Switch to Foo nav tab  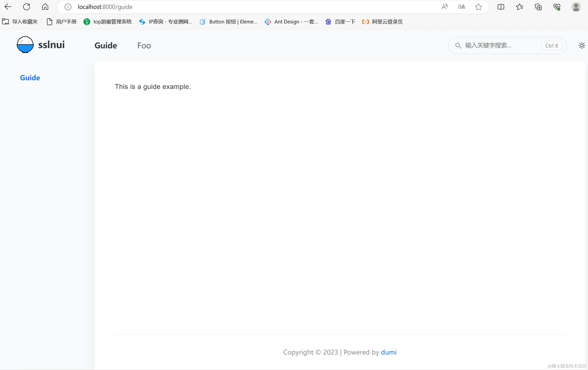tap(144, 46)
